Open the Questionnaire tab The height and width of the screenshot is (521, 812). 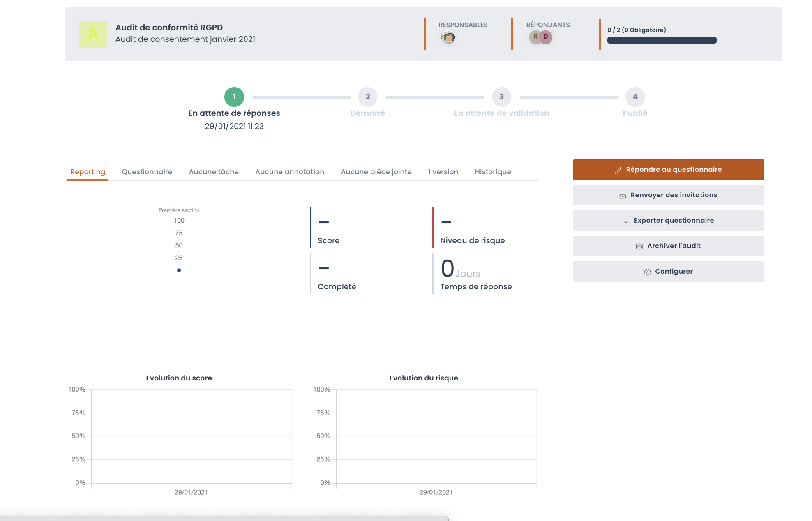point(147,172)
